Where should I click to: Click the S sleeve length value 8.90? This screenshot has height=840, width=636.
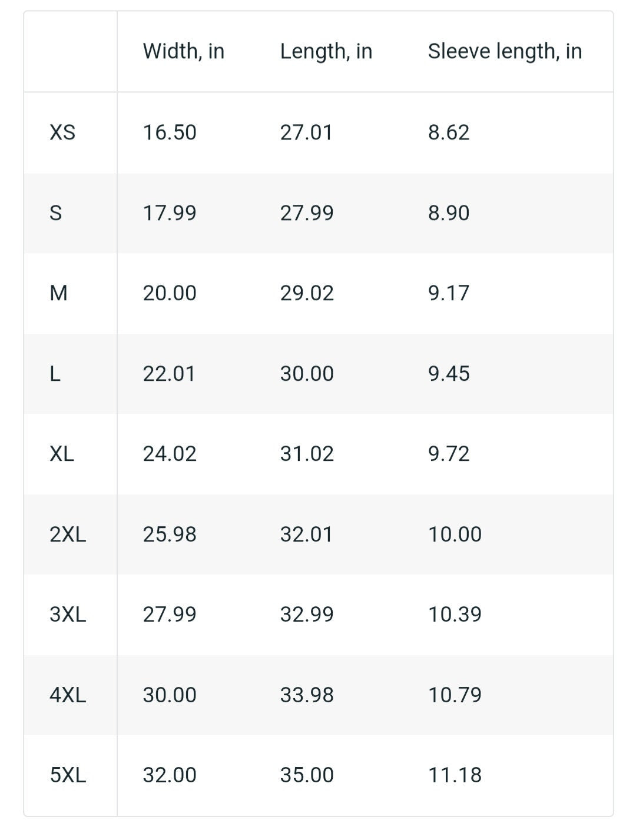click(449, 213)
